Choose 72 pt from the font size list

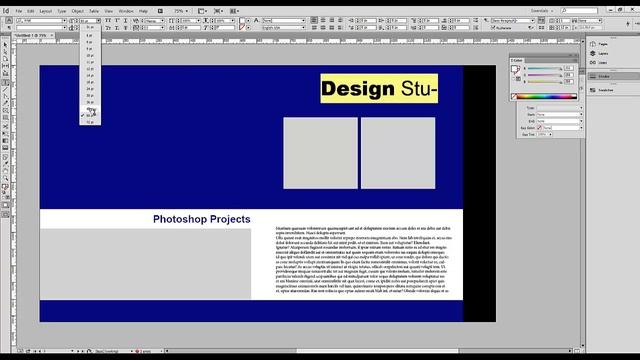pos(90,122)
